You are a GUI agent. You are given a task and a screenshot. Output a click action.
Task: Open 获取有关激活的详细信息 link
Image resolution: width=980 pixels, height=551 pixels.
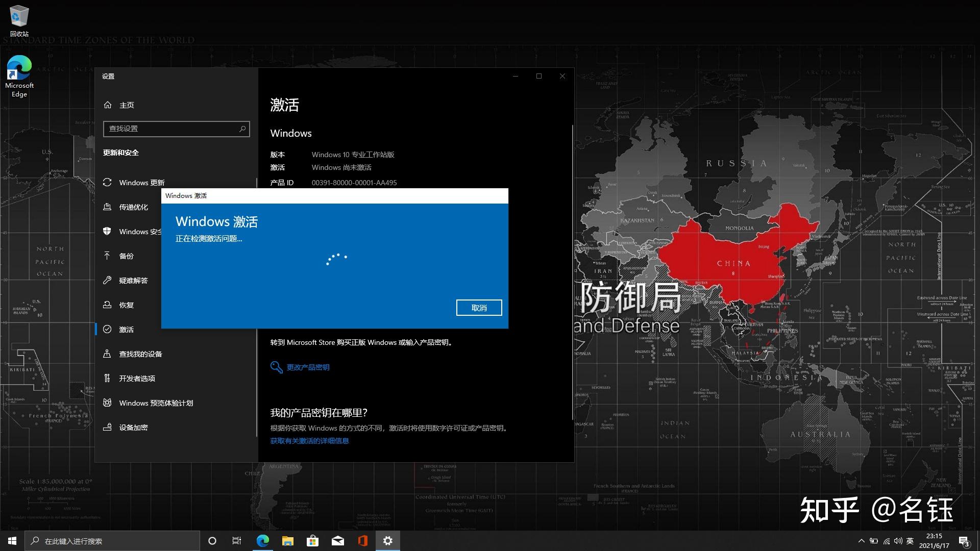tap(309, 441)
